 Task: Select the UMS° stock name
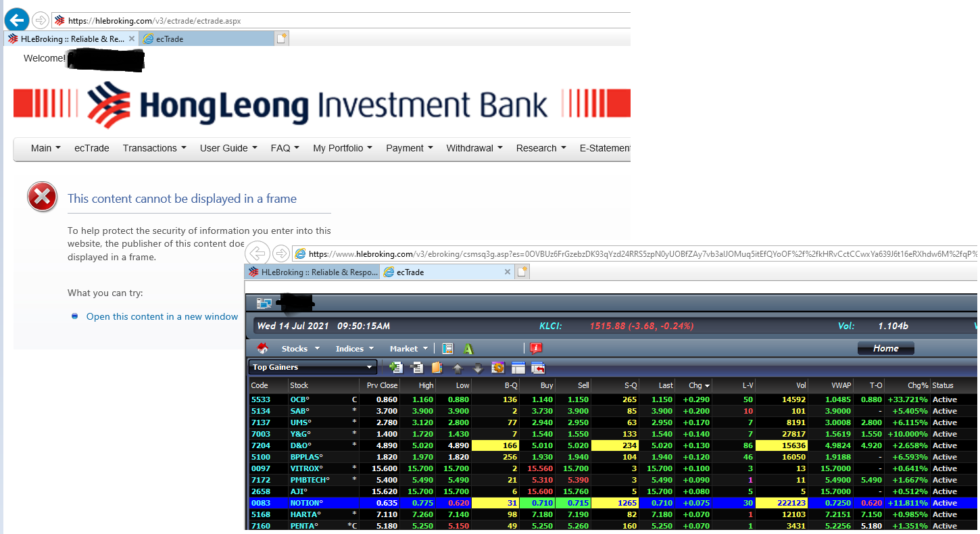click(x=301, y=422)
